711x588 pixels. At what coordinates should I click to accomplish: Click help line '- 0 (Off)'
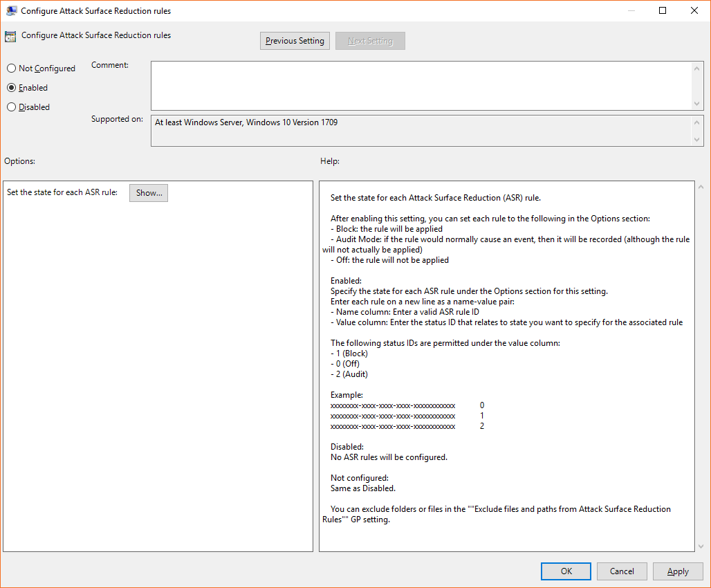pos(345,364)
